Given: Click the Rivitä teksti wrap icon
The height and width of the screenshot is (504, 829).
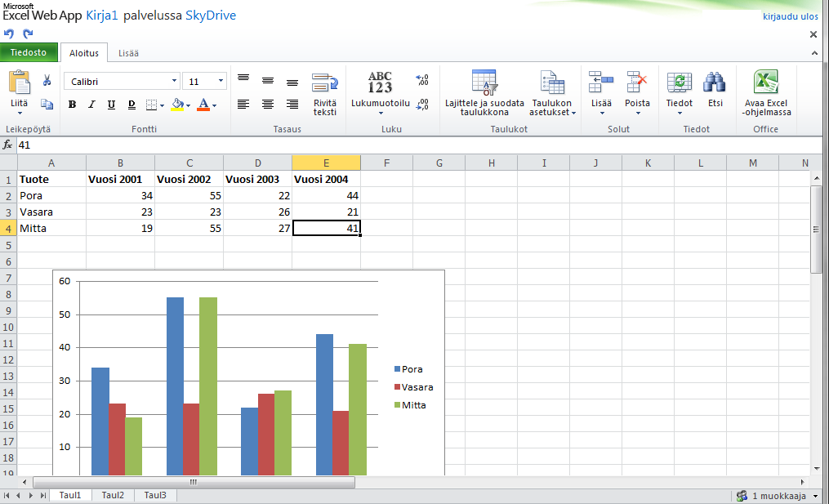Looking at the screenshot, I should point(324,83).
